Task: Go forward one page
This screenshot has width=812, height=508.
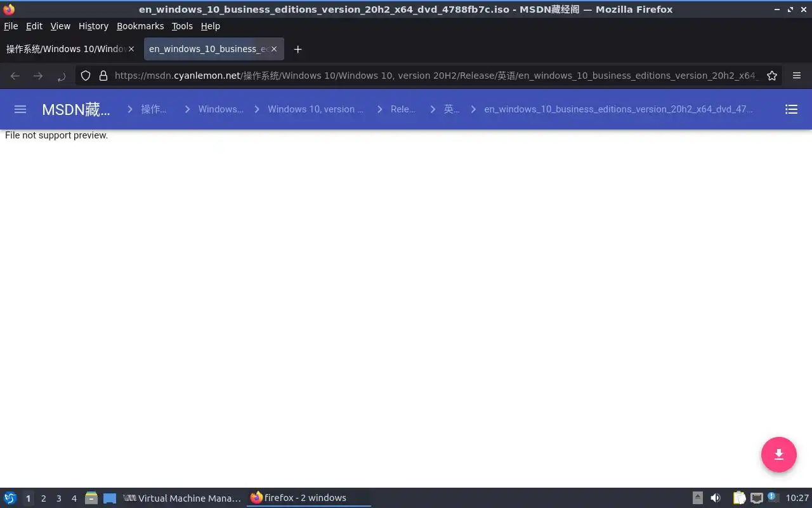Action: click(38, 76)
